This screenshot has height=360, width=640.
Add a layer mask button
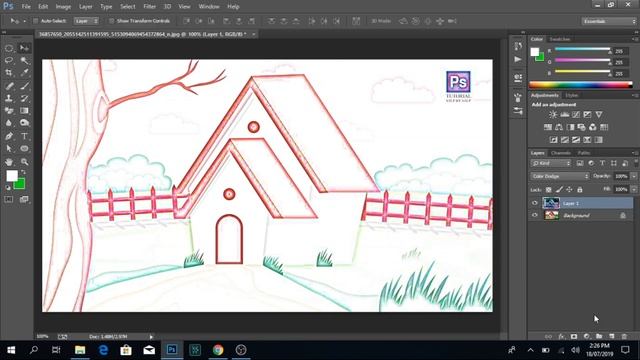pyautogui.click(x=574, y=336)
